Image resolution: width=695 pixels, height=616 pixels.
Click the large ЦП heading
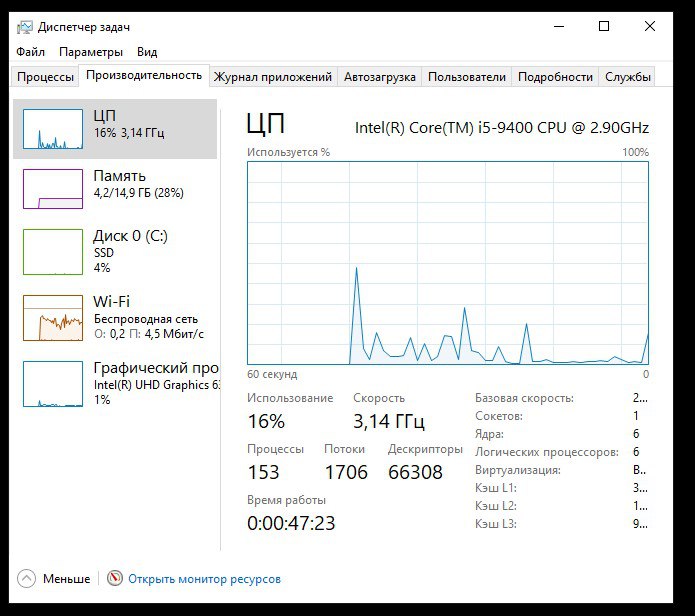[x=266, y=124]
